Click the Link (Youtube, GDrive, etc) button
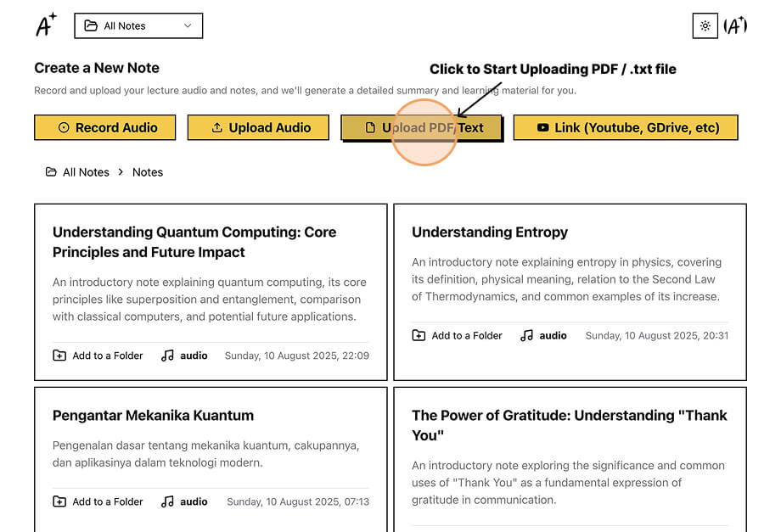 tap(626, 127)
